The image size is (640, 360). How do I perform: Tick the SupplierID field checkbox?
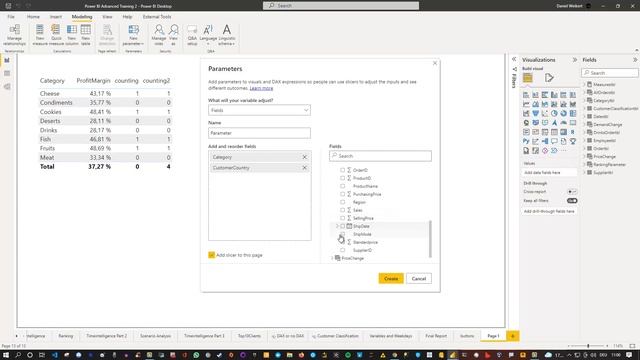click(342, 250)
